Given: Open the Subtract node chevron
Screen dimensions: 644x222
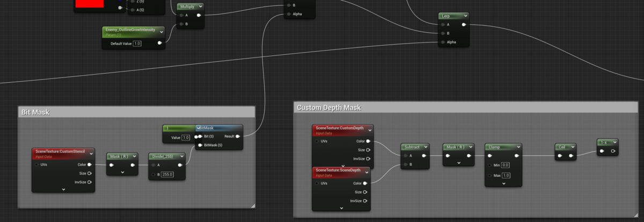Looking at the screenshot, I should tap(425, 147).
